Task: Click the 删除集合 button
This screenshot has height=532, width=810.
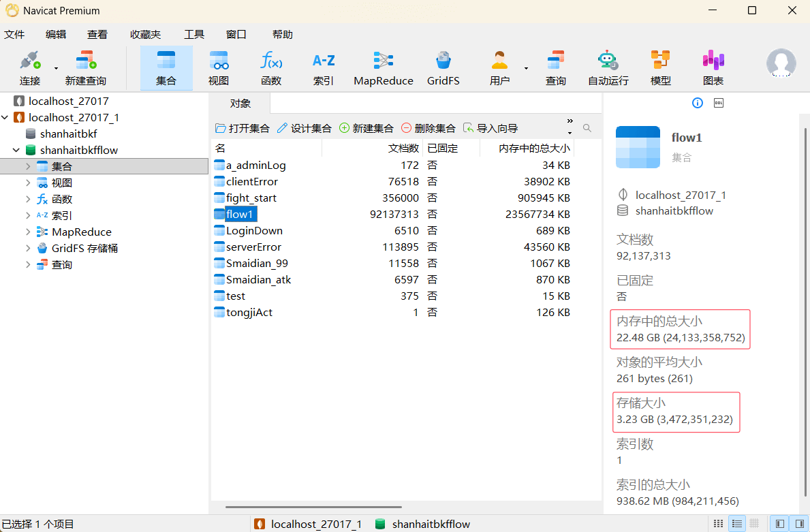Action: click(x=428, y=128)
